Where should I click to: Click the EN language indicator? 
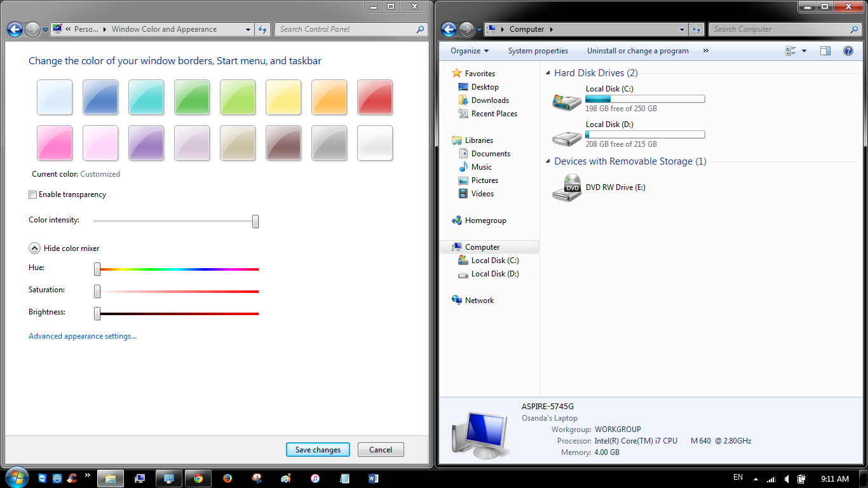point(738,477)
